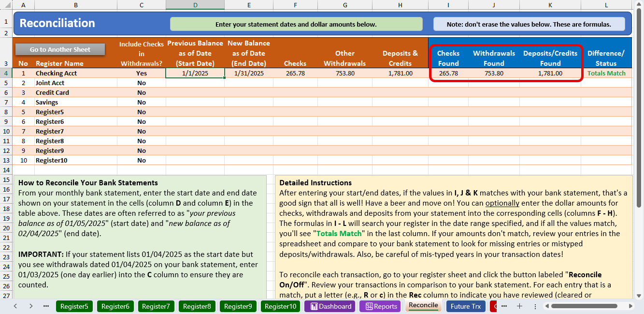The width and height of the screenshot is (644, 314).
Task: Select the Yes cell for Checking Acct
Action: pos(142,73)
